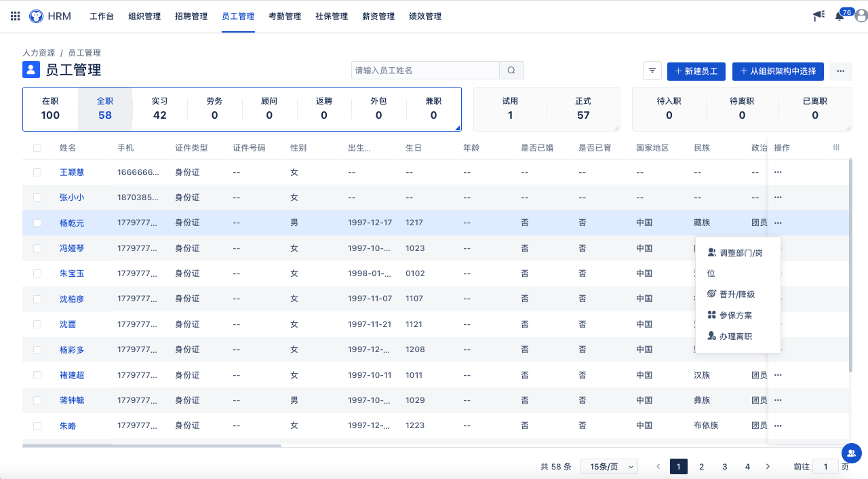868x479 pixels.
Task: Open the actions ellipsis for 蒋钟毓
Action: (778, 400)
